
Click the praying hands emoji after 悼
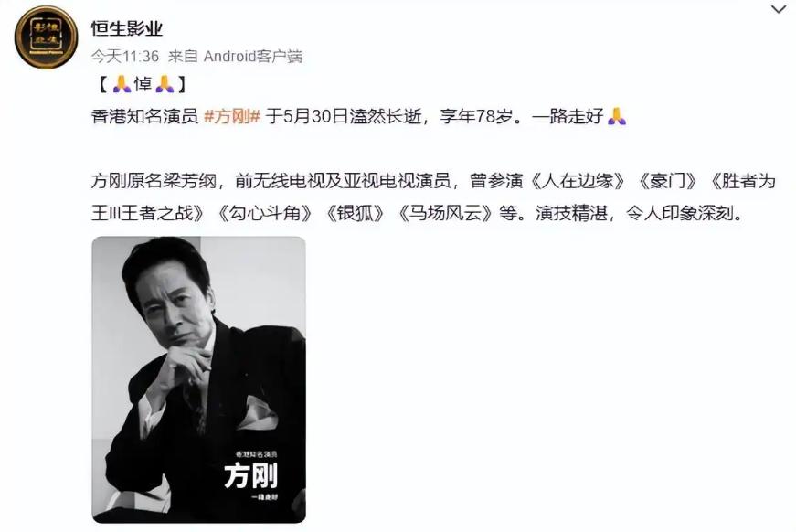165,84
